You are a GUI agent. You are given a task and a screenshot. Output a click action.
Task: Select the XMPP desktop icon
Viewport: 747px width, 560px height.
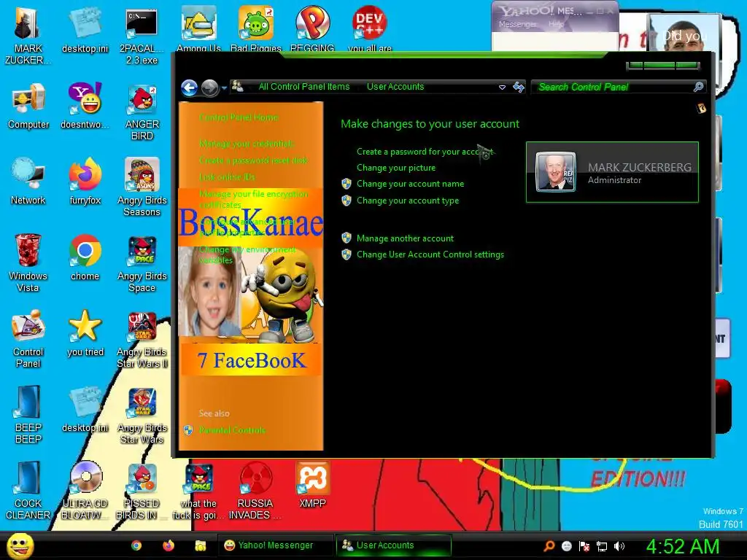tap(312, 485)
